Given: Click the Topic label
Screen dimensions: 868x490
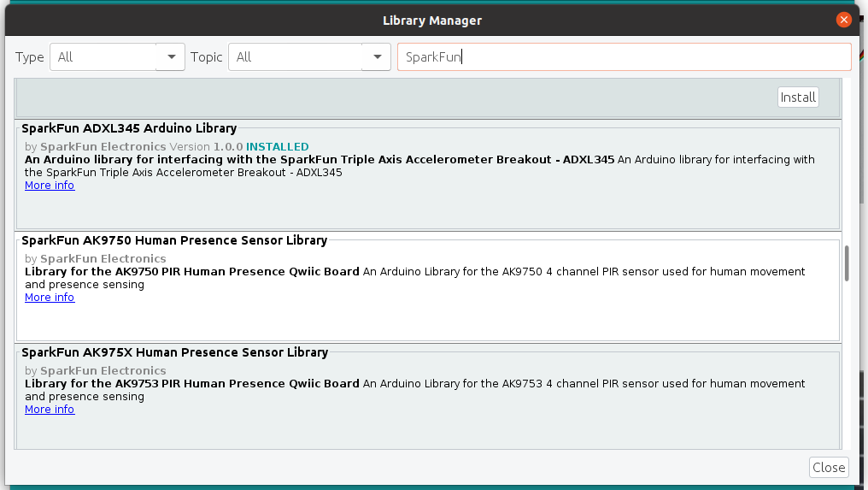Looking at the screenshot, I should (x=206, y=57).
